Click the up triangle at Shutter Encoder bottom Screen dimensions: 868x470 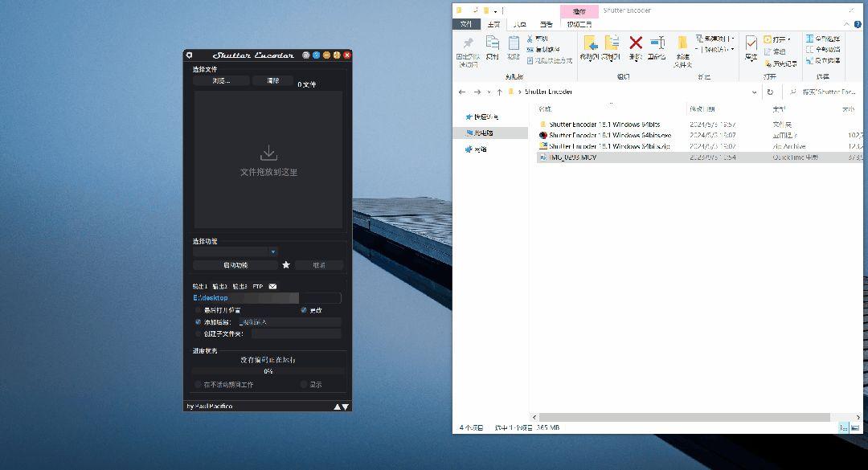(337, 407)
